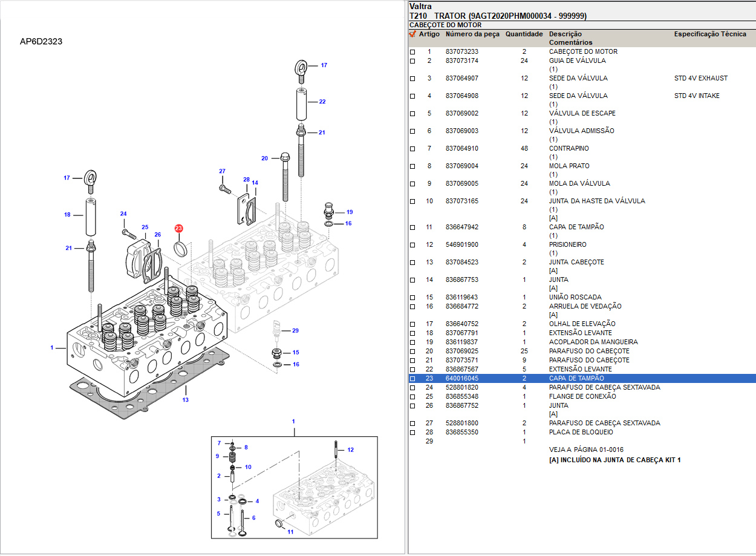The image size is (756, 556).
Task: Select callout 15 near the threaded union
Action: pos(296,352)
